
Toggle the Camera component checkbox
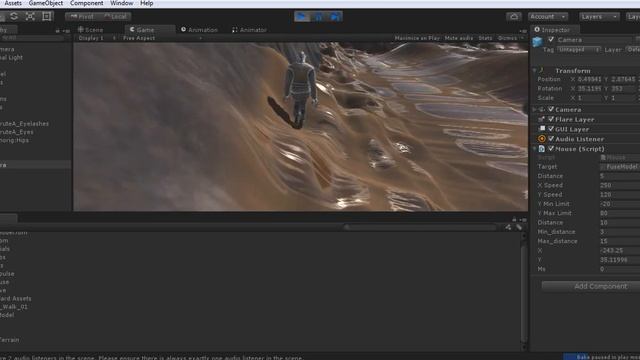point(551,109)
